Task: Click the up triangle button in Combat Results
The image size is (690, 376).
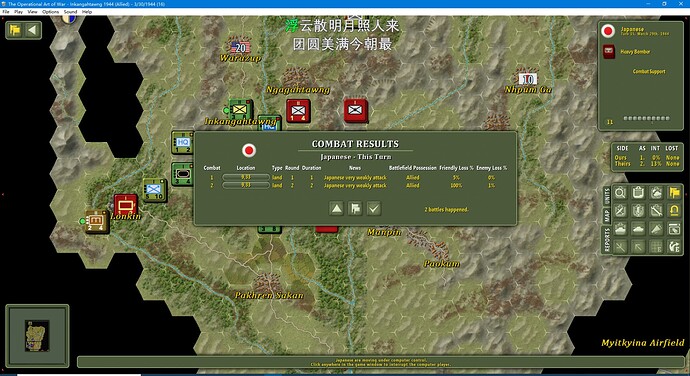Action: tap(337, 208)
